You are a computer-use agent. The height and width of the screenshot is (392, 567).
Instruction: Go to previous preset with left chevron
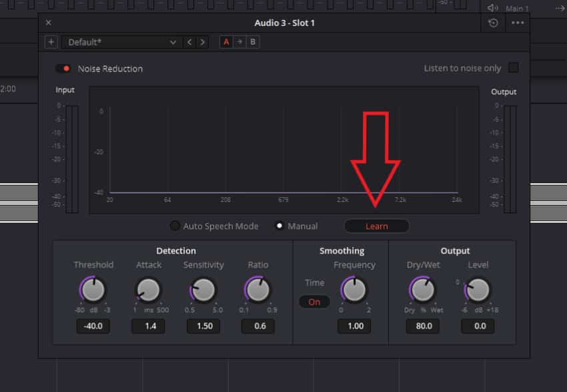click(189, 42)
